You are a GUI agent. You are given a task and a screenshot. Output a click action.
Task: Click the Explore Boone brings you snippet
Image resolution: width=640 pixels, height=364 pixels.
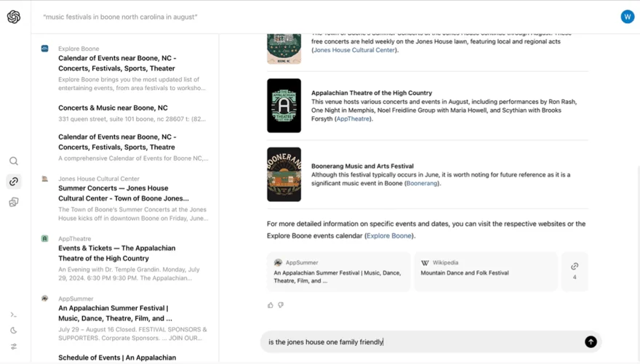point(132,84)
